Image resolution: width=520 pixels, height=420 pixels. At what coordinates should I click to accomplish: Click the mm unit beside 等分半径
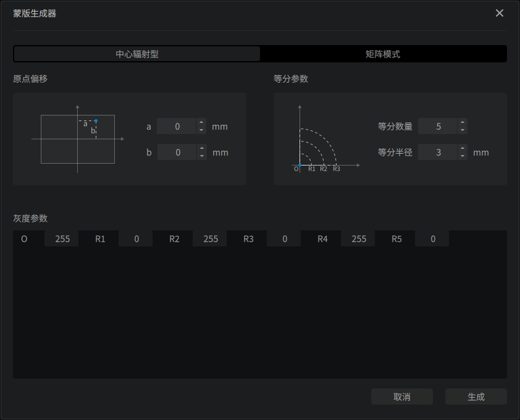(481, 153)
